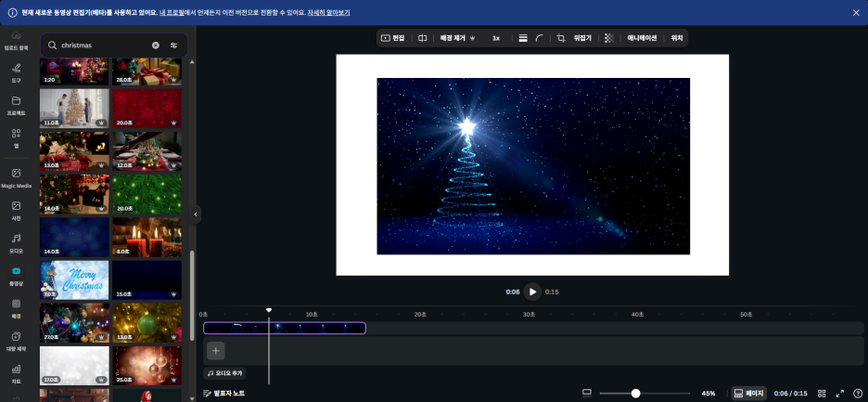Image resolution: width=868 pixels, height=402 pixels.
Task: Open the 사진 photos sidebar tab
Action: pyautogui.click(x=16, y=211)
